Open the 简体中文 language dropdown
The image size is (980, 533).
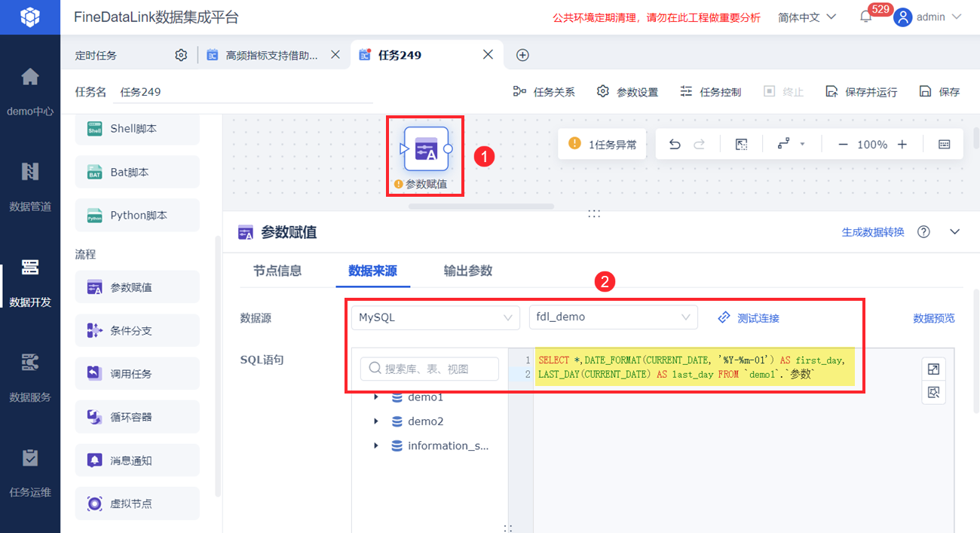point(807,17)
